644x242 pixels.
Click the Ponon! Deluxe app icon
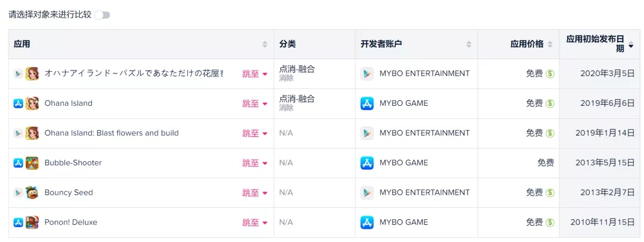click(32, 222)
